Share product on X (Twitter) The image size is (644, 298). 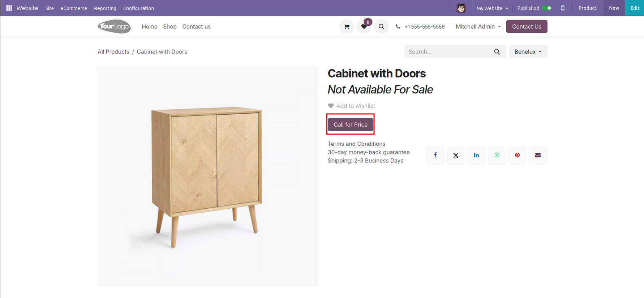(x=456, y=155)
